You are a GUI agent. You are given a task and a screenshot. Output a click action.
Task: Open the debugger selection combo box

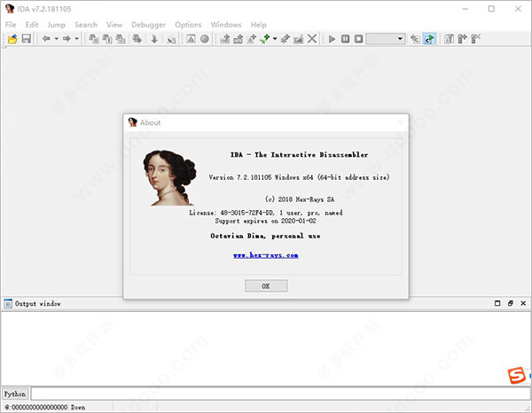(386, 39)
